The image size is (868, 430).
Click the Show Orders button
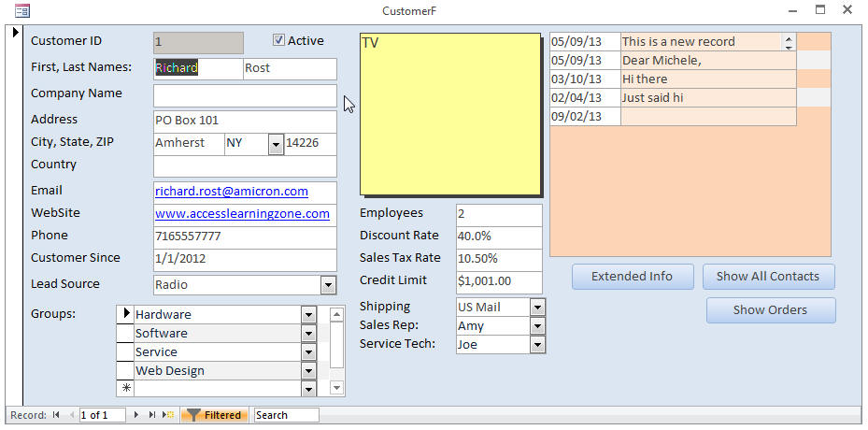(x=770, y=310)
